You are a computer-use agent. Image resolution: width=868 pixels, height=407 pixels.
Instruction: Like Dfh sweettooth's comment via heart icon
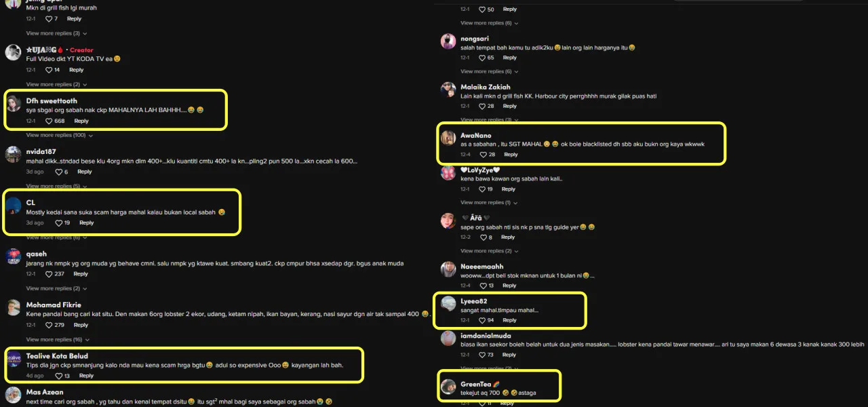49,121
